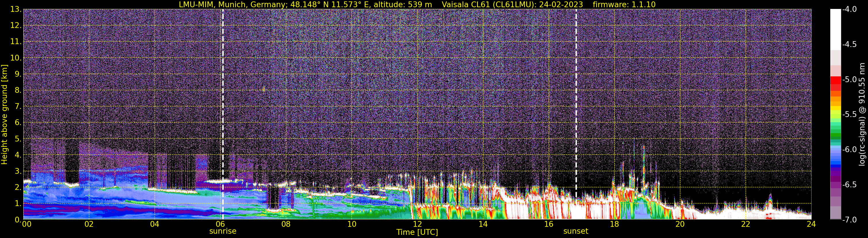Viewport: 868px width, 238px height.
Task: Click the time axis tick label 12
Action: pos(417,224)
